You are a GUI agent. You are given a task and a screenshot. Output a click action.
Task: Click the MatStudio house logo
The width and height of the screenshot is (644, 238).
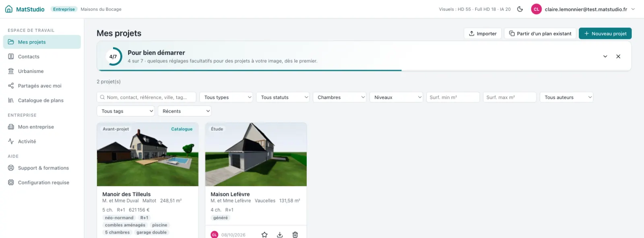9,9
